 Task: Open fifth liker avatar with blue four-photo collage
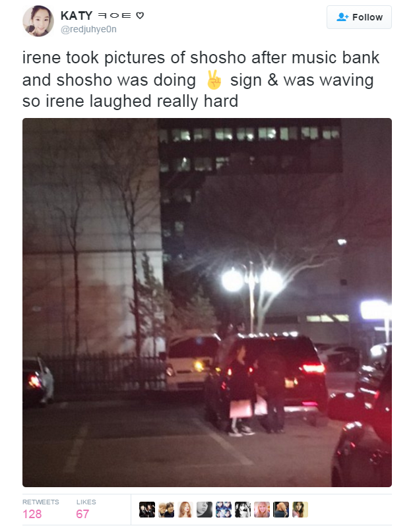(224, 510)
